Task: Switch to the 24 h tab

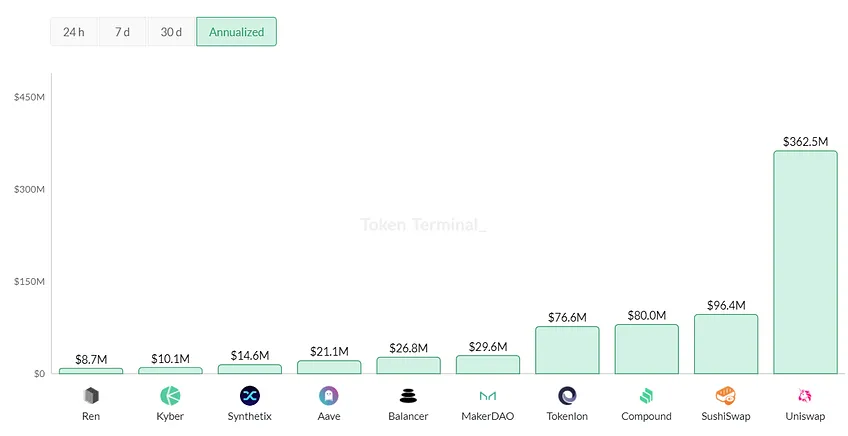Action: point(74,32)
